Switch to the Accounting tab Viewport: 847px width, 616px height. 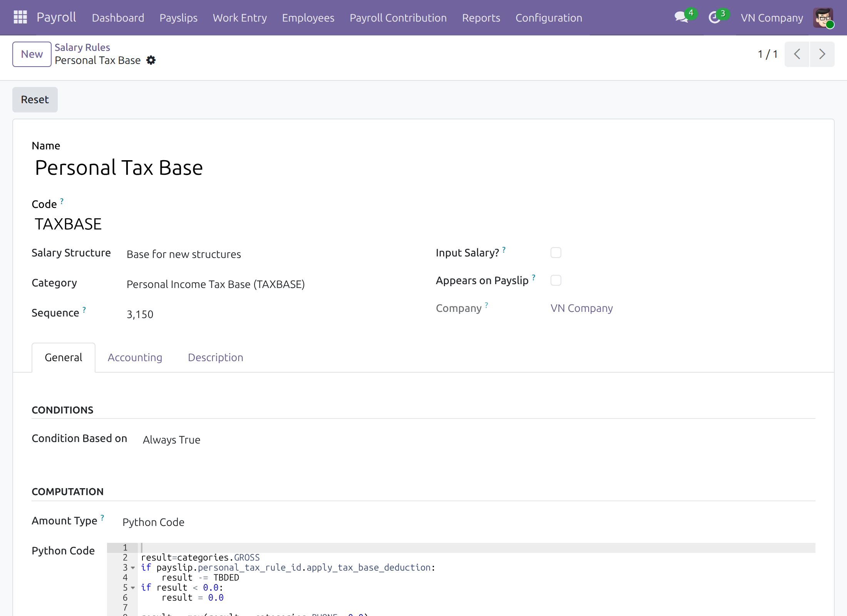pos(135,358)
